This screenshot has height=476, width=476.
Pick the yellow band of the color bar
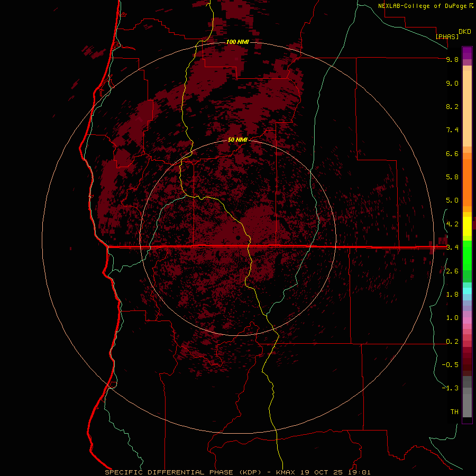(467, 226)
